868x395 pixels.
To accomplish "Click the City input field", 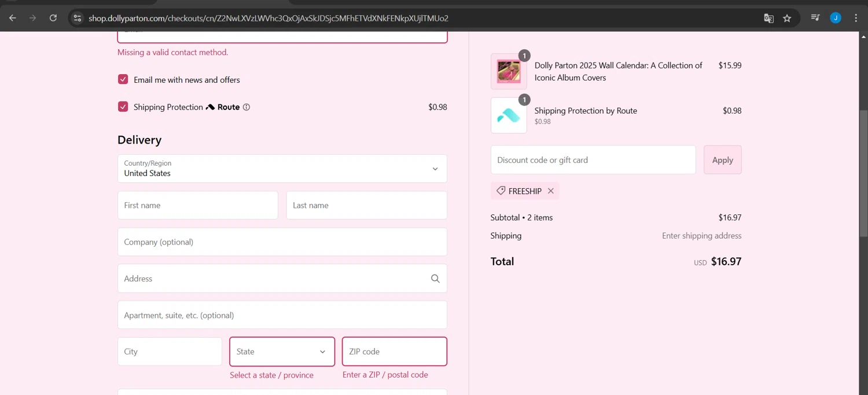I will (x=170, y=352).
